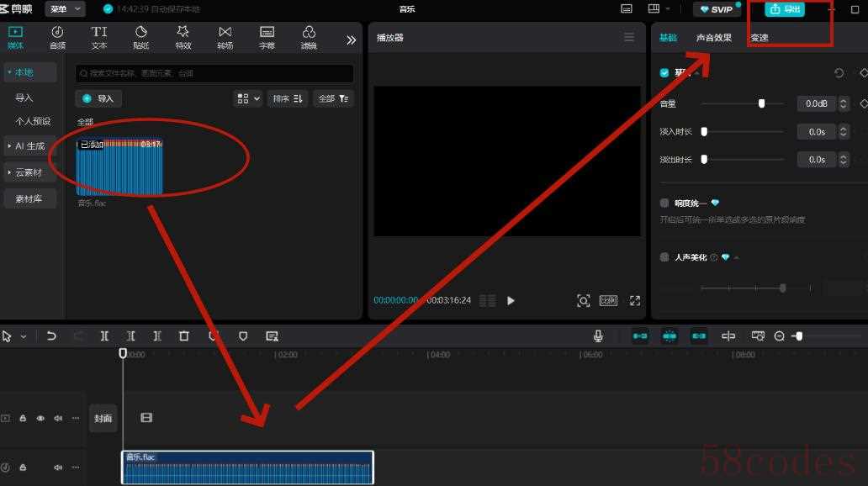Enter fullscreen preview in the player

pos(635,300)
